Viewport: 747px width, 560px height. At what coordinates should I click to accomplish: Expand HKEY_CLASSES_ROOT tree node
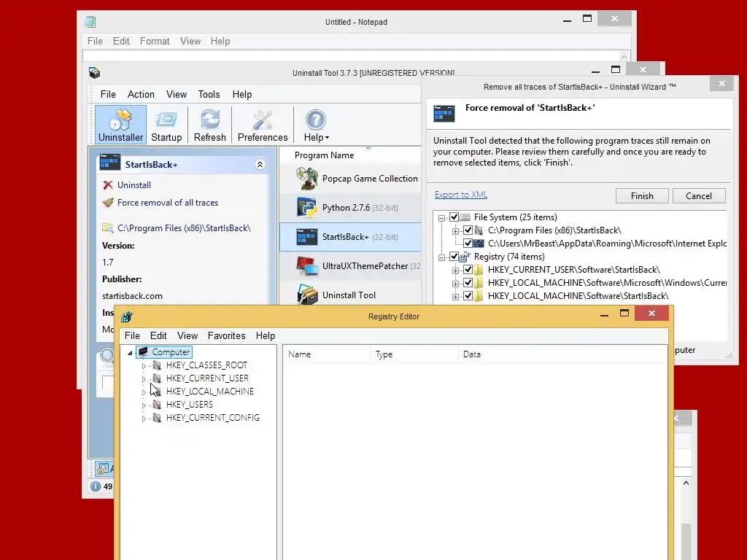(144, 366)
